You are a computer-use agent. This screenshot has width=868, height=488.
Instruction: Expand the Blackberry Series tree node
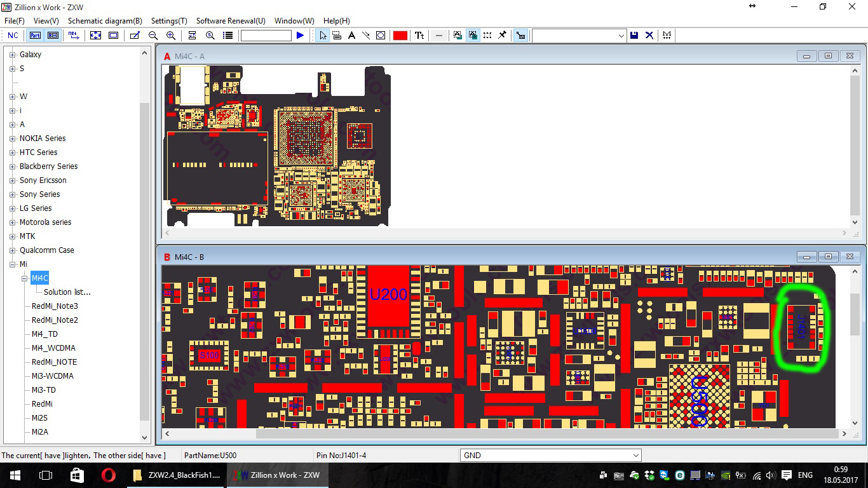12,166
